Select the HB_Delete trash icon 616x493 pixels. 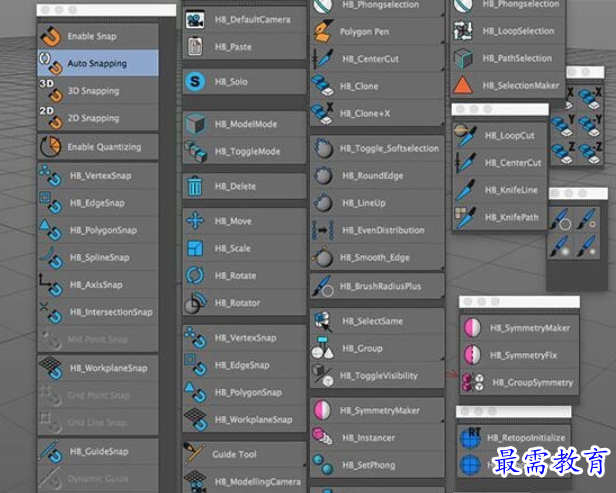(195, 186)
